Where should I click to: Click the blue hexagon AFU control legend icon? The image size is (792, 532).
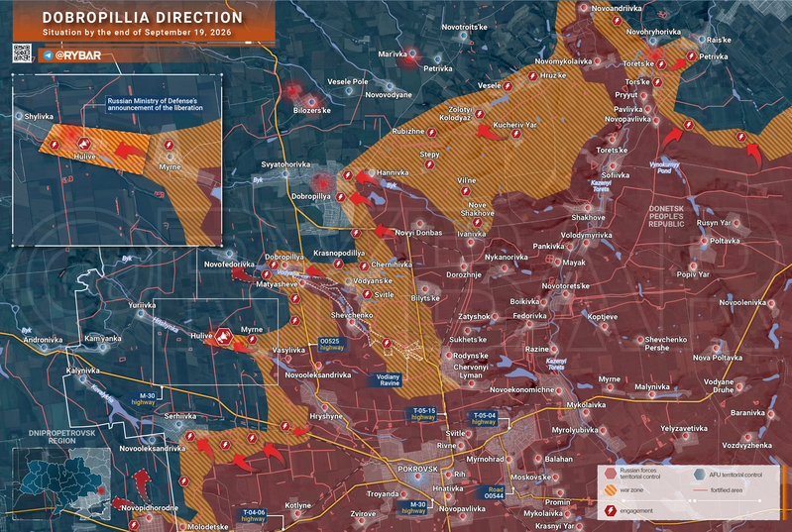(700, 474)
